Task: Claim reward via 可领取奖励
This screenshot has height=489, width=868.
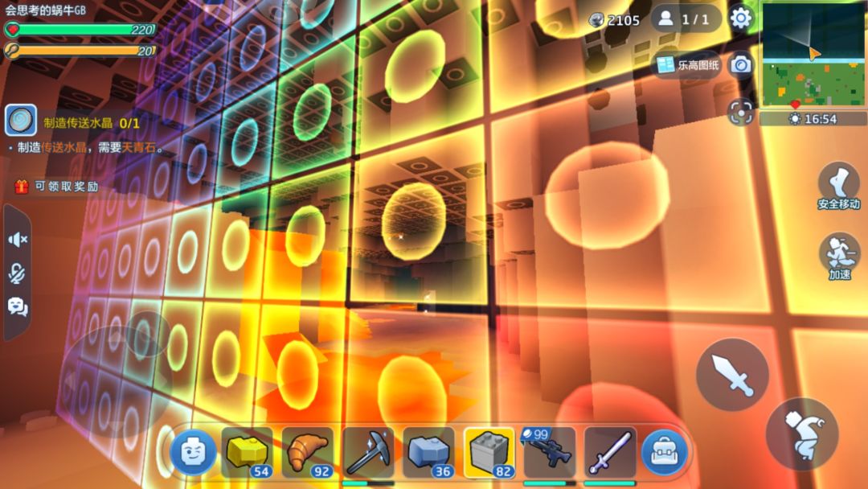Action: (x=56, y=186)
